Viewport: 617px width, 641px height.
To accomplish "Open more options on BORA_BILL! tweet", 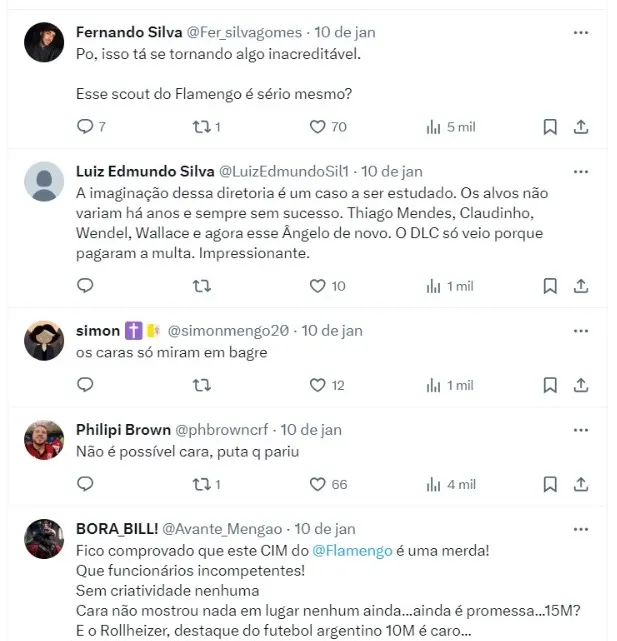I will click(x=581, y=528).
